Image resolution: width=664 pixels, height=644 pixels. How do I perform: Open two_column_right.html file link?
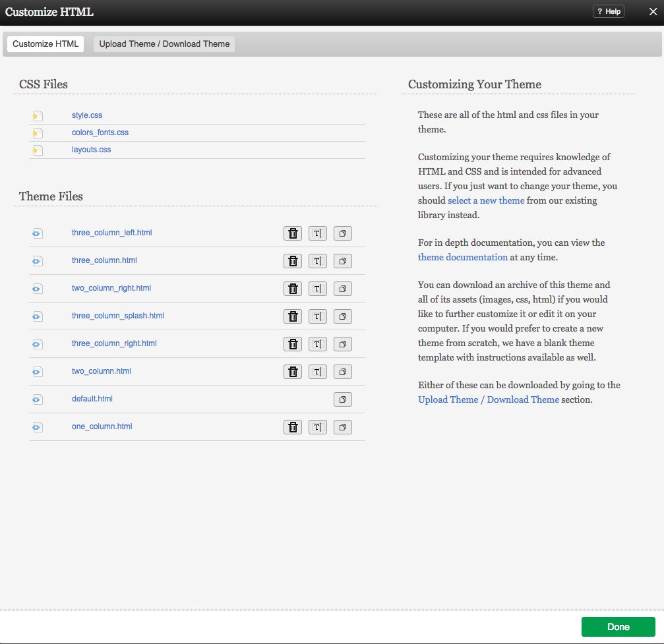111,288
